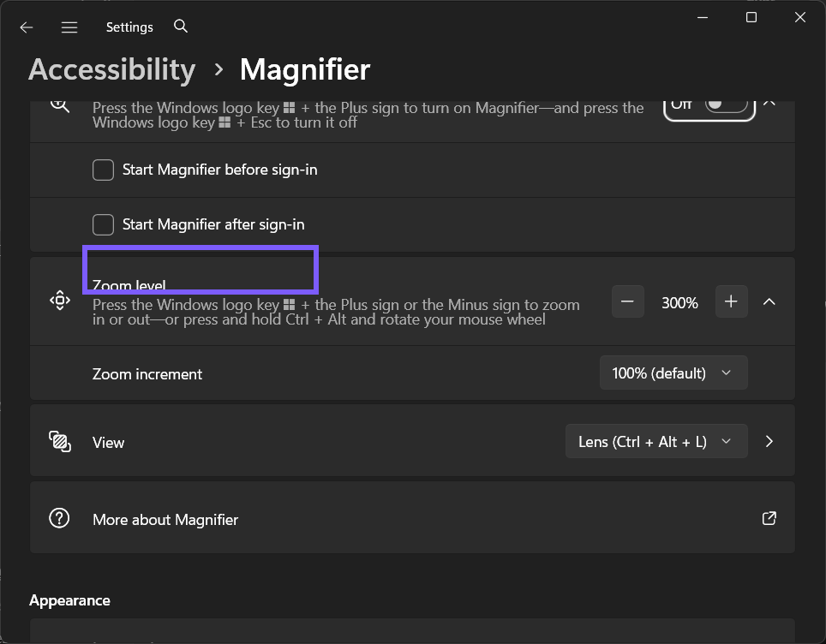Click the help question mark icon
The width and height of the screenshot is (826, 644).
(x=59, y=518)
